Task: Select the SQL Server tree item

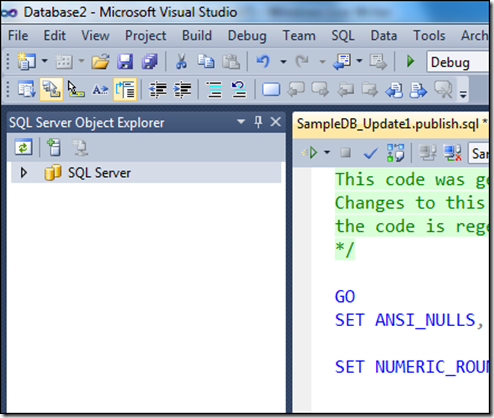Action: tap(146, 173)
